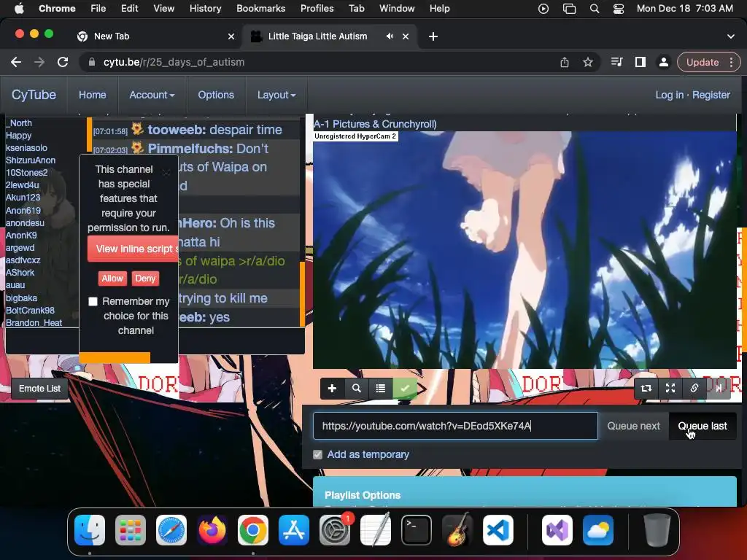Mute the Little Taiga tab speaker icon
The width and height of the screenshot is (747, 560).
(390, 36)
